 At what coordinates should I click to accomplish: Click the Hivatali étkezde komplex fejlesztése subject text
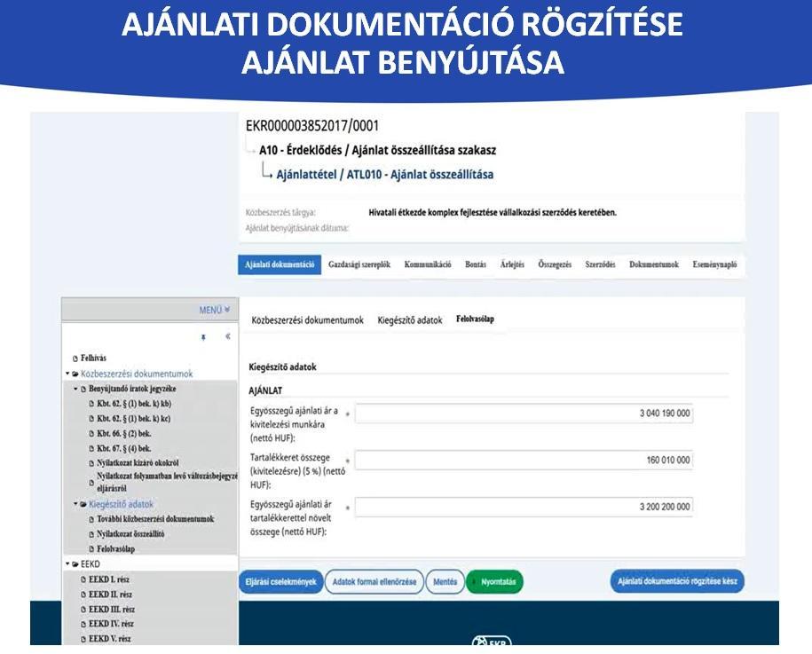493,212
